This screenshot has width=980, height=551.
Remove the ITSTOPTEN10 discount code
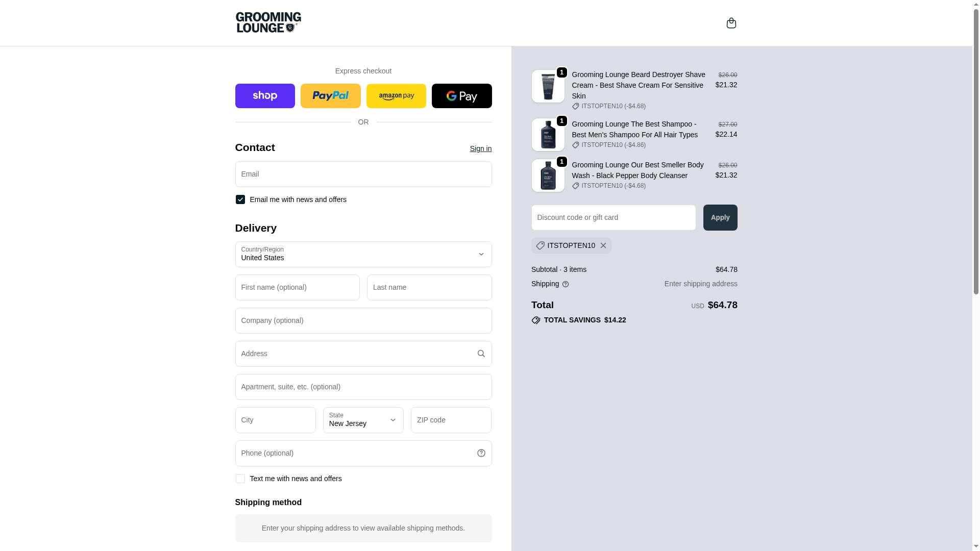pos(603,245)
